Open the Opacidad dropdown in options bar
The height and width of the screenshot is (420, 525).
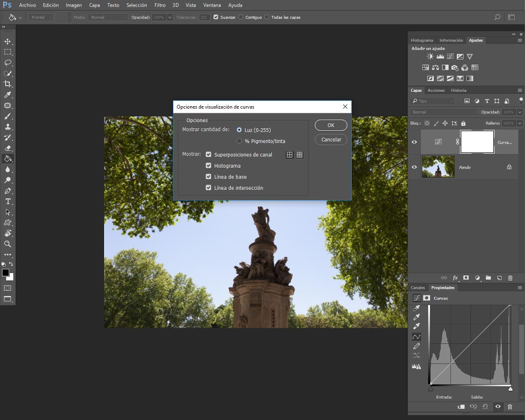tap(169, 17)
